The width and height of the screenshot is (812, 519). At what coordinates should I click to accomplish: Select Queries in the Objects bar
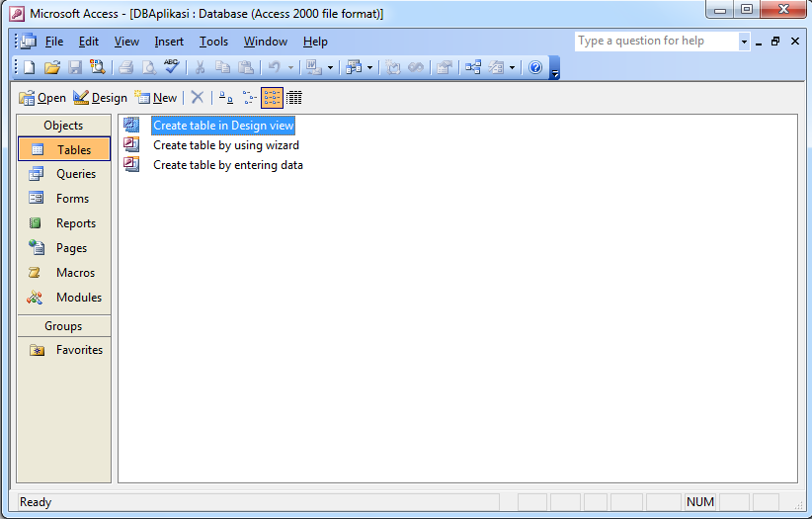click(64, 174)
